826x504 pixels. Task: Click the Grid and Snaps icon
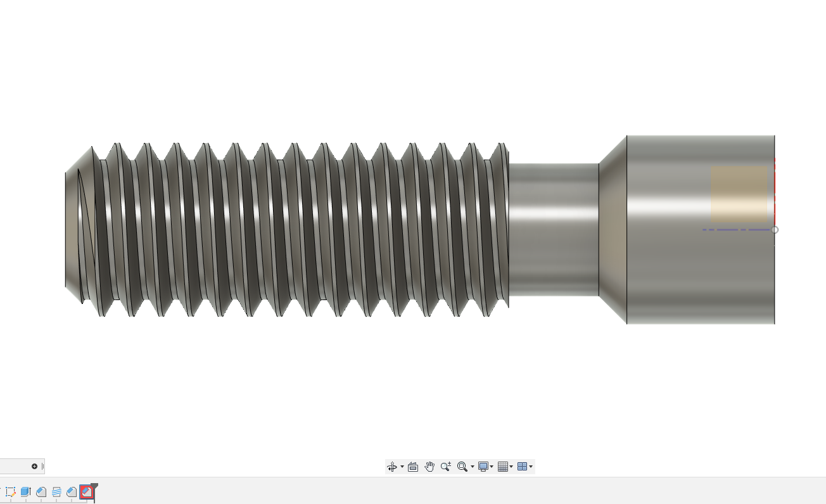504,467
